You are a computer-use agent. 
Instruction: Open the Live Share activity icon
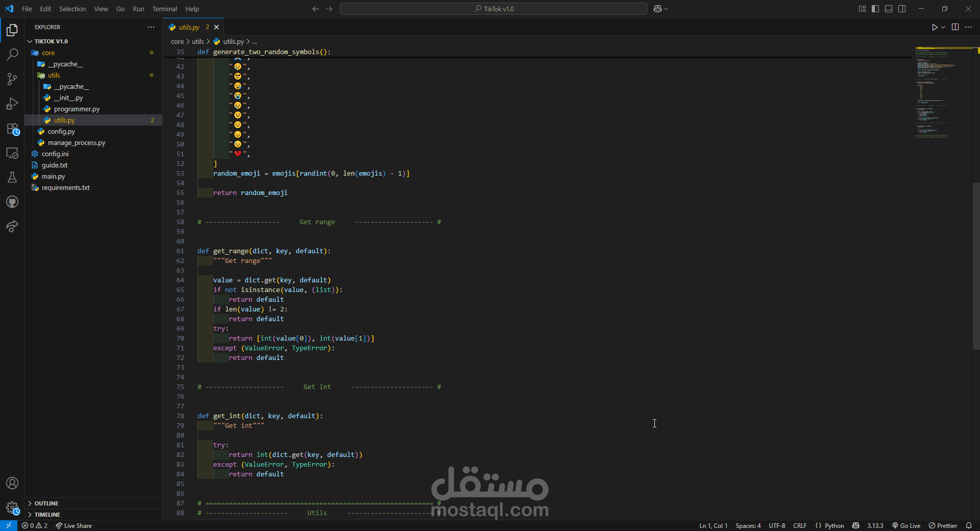point(12,226)
